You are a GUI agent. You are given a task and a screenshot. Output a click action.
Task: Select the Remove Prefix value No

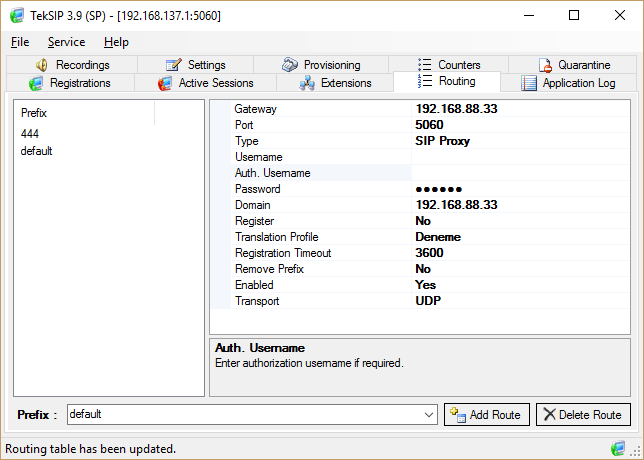(x=423, y=269)
